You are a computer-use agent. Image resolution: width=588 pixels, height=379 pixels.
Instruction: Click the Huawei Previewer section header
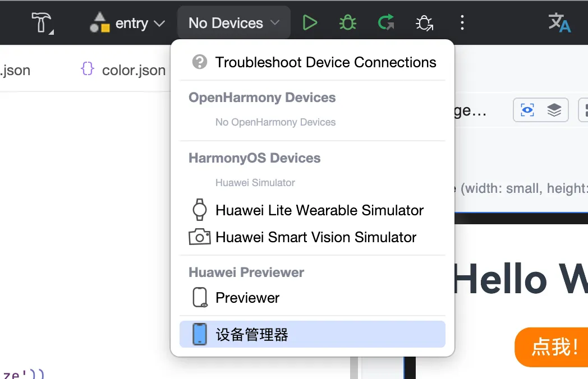click(x=246, y=272)
